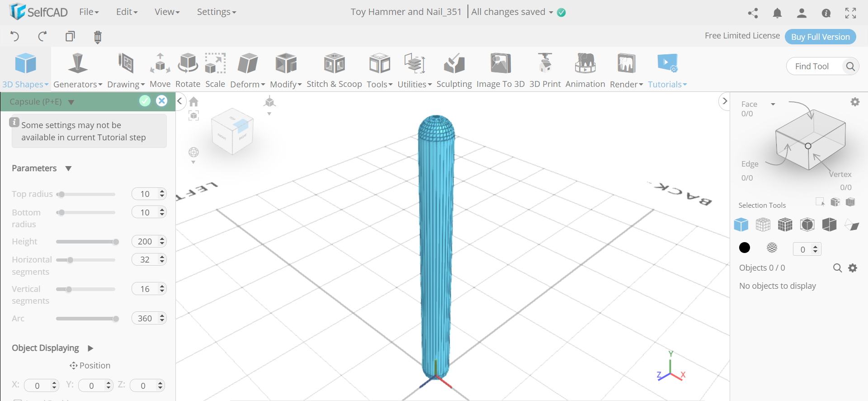Open the Modify dropdown
This screenshot has width=868, height=401.
pyautogui.click(x=286, y=70)
